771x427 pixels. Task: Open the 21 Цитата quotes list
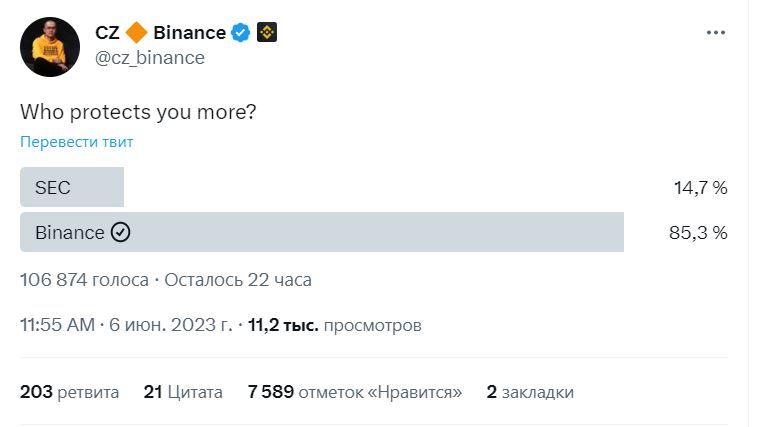[183, 392]
